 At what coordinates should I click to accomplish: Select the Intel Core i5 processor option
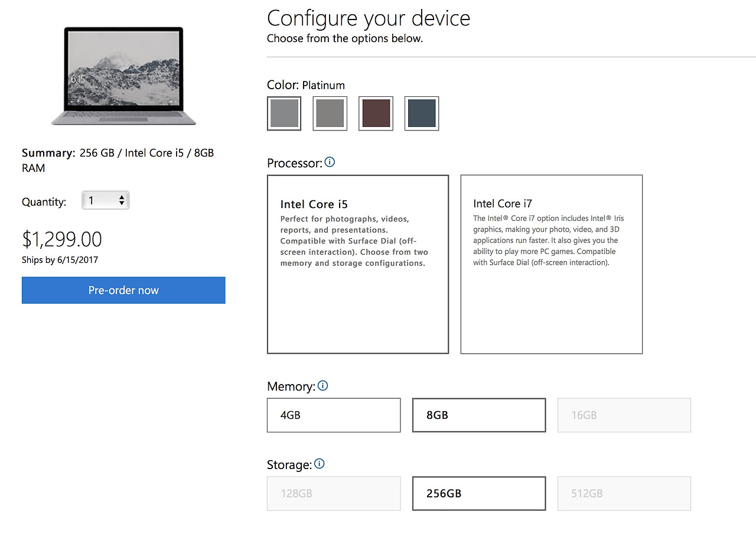click(x=358, y=264)
